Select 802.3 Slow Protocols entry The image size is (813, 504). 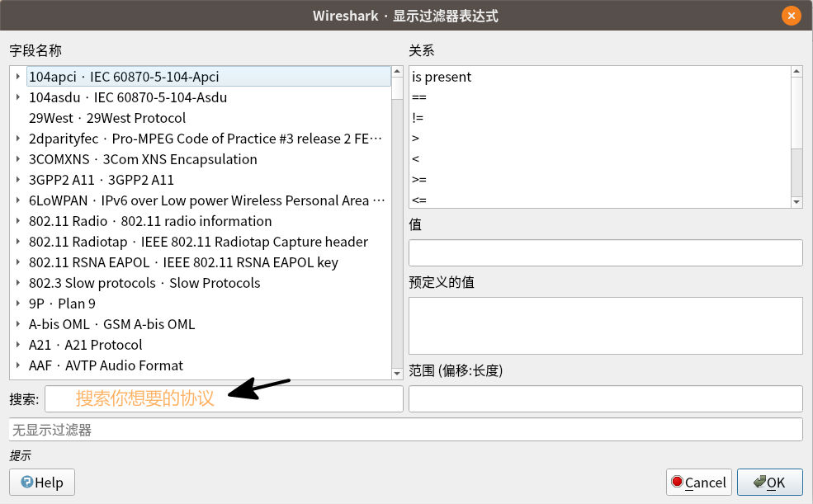pos(209,283)
